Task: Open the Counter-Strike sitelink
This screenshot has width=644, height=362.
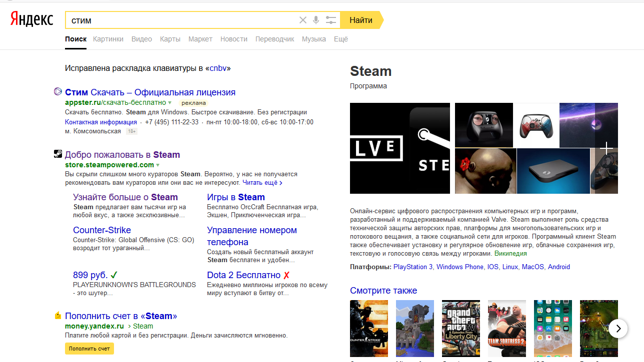Action: click(x=102, y=230)
